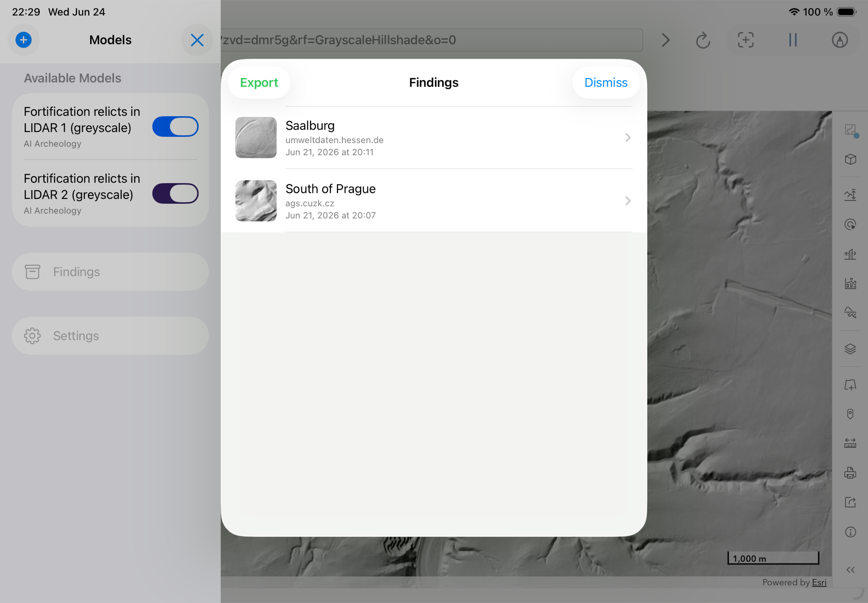Tap the 22:29 clock in status bar
The width and height of the screenshot is (868, 603).
[26, 12]
